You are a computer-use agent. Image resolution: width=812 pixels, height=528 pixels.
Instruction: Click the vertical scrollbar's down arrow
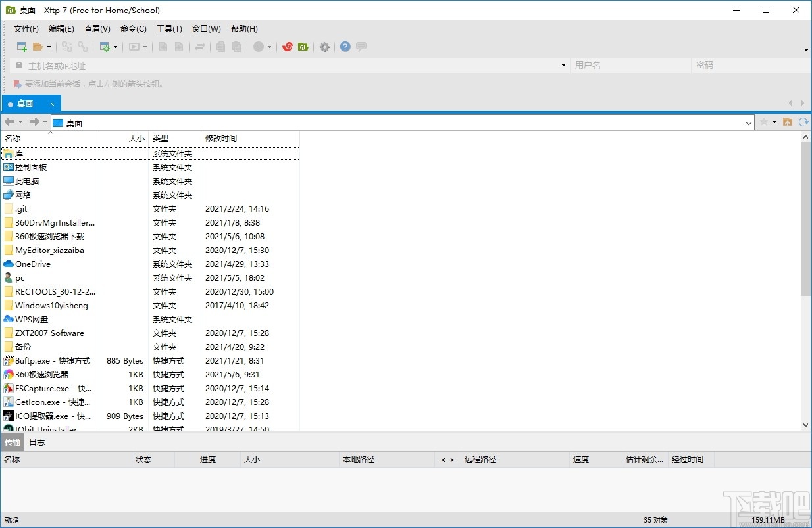[x=805, y=425]
